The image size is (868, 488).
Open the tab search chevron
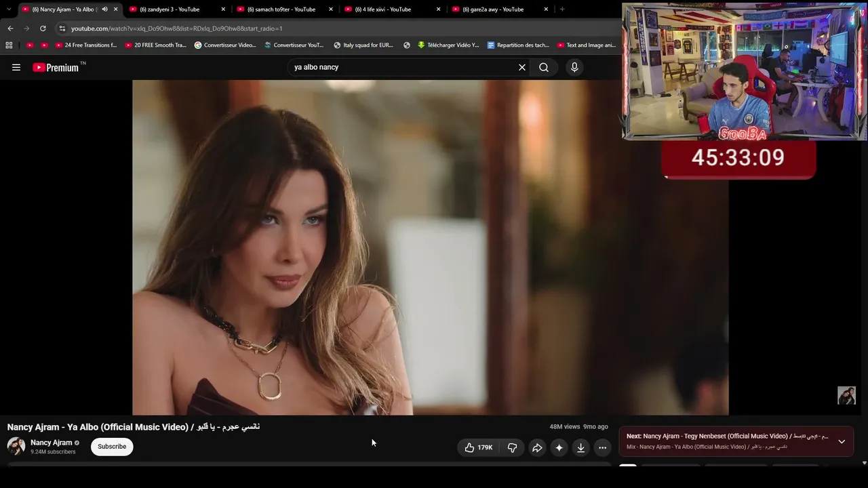click(x=9, y=9)
